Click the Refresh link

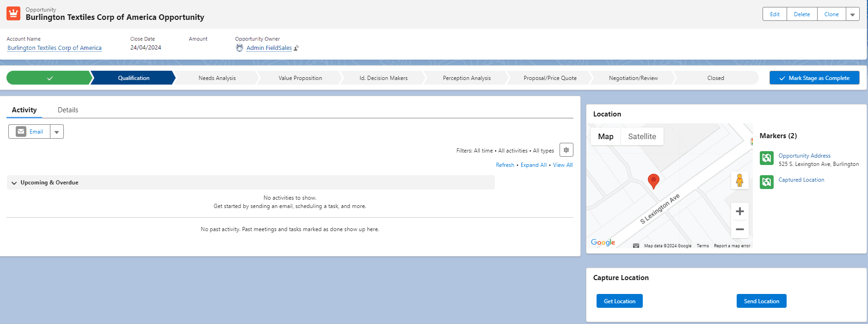tap(505, 165)
